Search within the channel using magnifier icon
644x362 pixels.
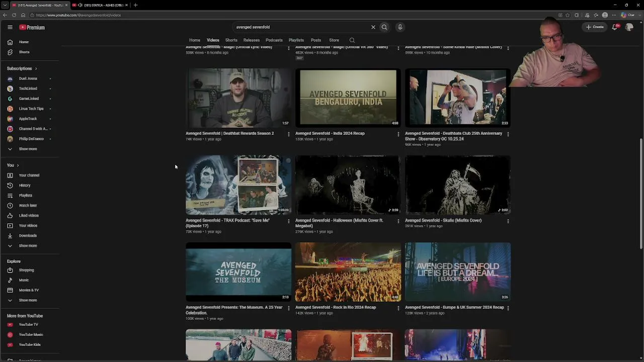[x=352, y=40]
